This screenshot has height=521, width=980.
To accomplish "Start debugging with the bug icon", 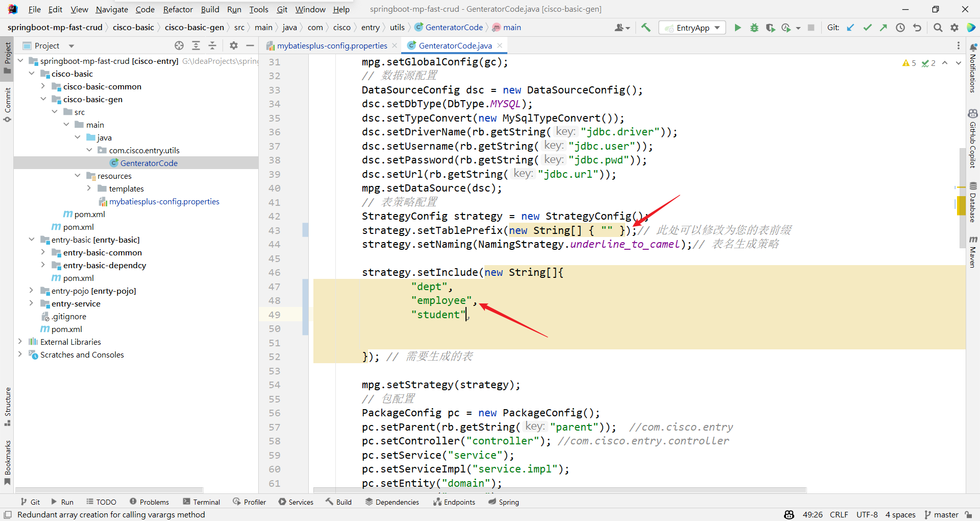I will point(754,28).
